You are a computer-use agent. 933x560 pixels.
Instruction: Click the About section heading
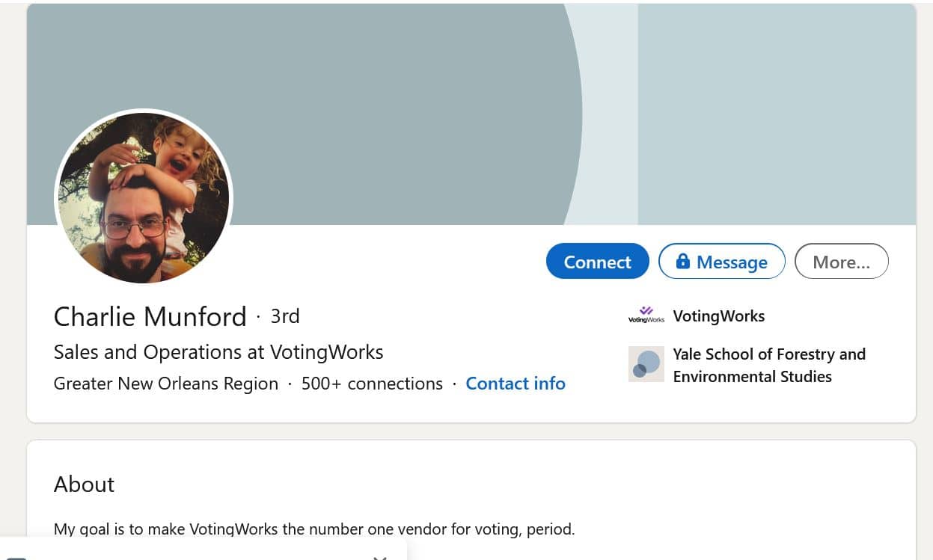pyautogui.click(x=84, y=484)
